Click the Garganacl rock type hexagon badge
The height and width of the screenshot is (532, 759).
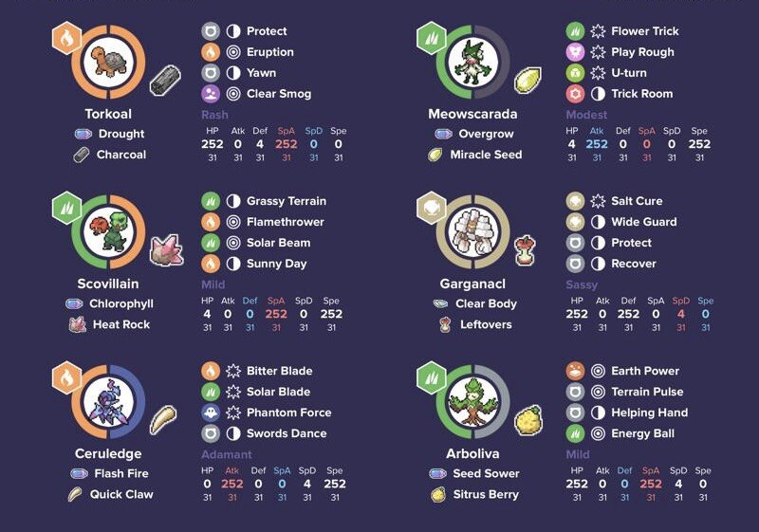coord(432,208)
